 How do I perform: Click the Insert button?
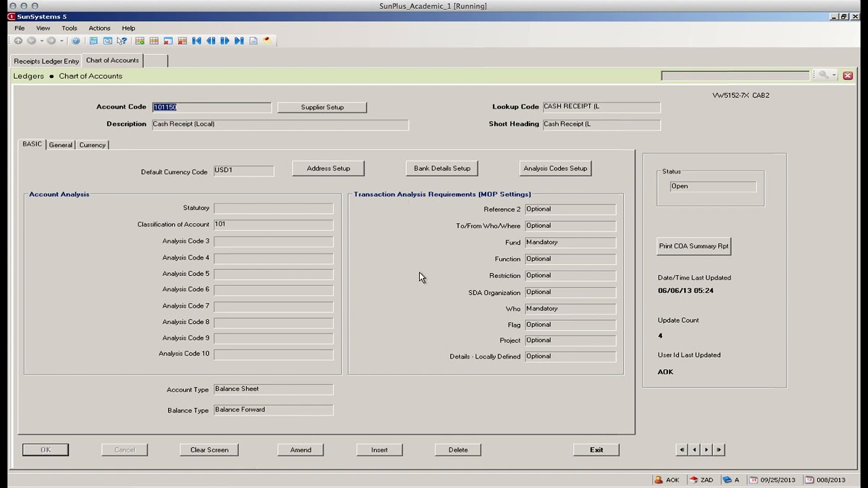tap(380, 450)
